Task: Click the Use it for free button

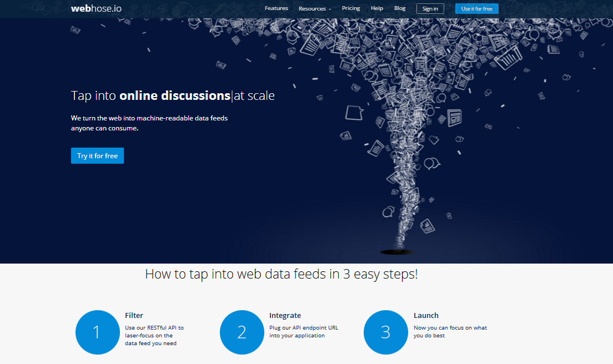Action: [x=476, y=8]
